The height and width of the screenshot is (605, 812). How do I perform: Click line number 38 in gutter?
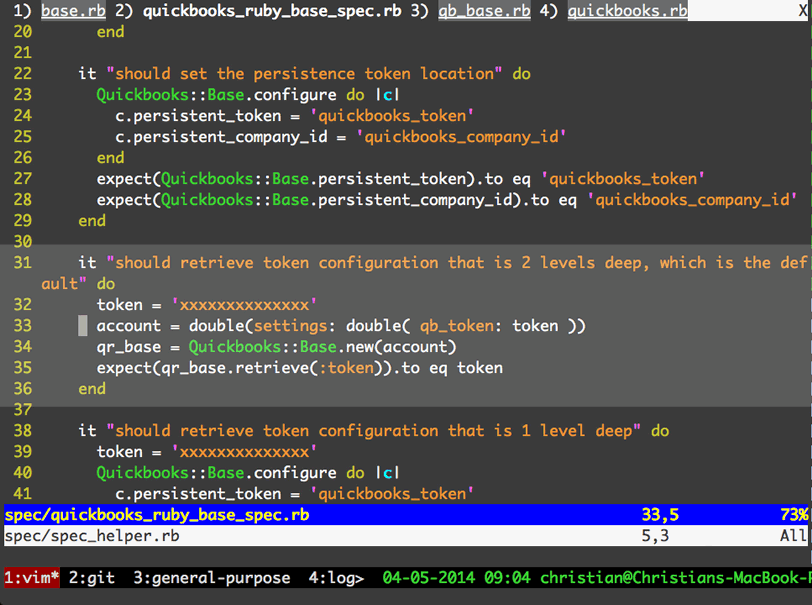click(x=22, y=430)
